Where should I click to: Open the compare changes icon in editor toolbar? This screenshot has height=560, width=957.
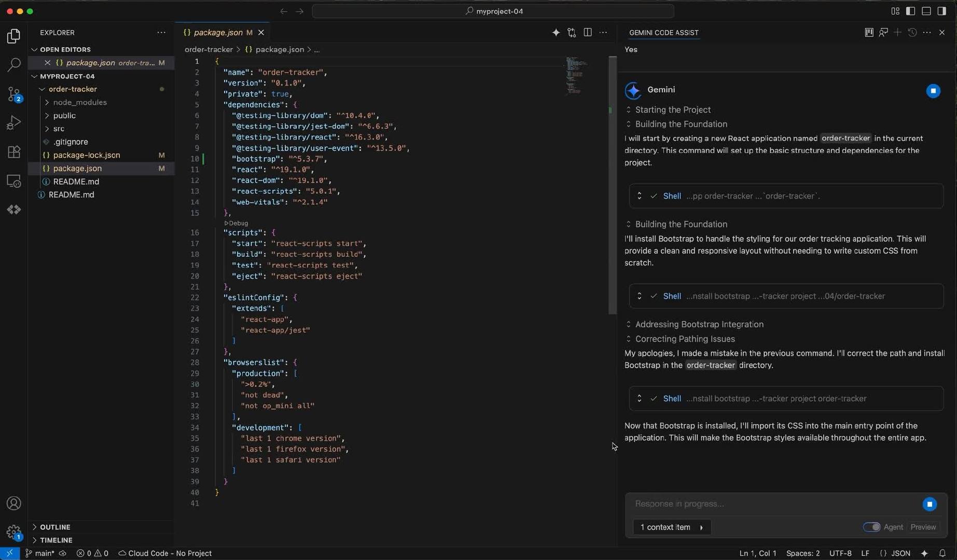572,33
